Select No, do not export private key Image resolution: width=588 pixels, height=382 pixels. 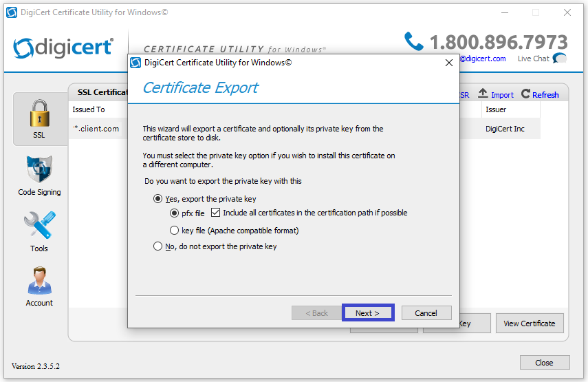(x=157, y=246)
